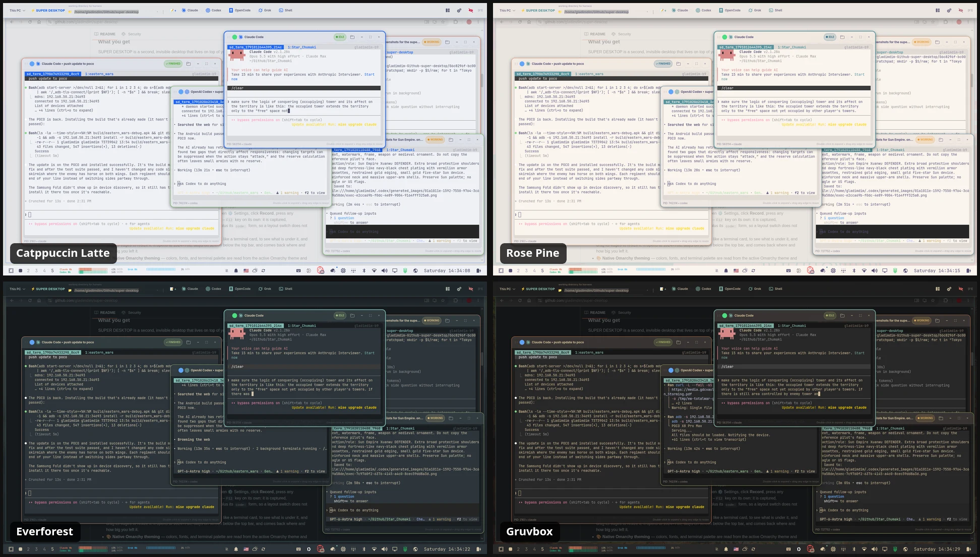
Task: Expand the 'This PC' dropdown in Gruvbox
Action: (507, 289)
